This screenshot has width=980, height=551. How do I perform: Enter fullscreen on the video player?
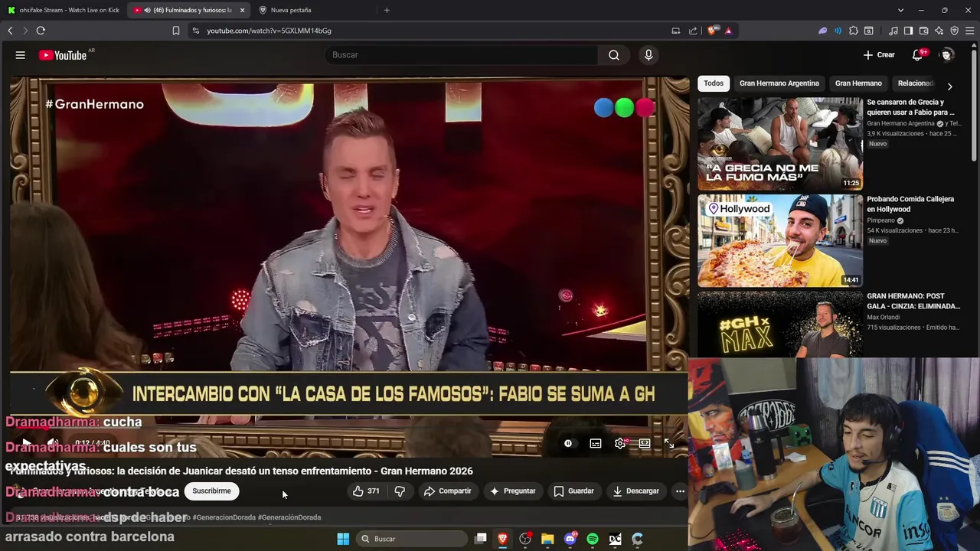[669, 443]
